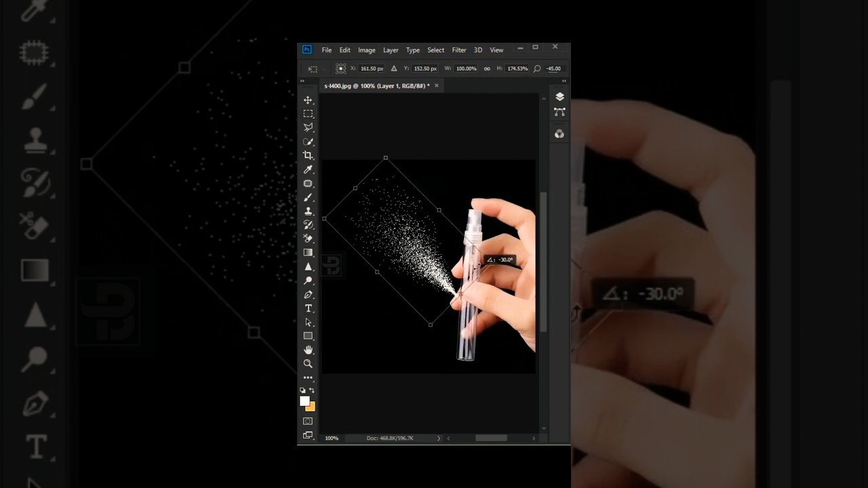Select the Pen tool
Viewport: 868px width, 488px height.
[x=308, y=294]
